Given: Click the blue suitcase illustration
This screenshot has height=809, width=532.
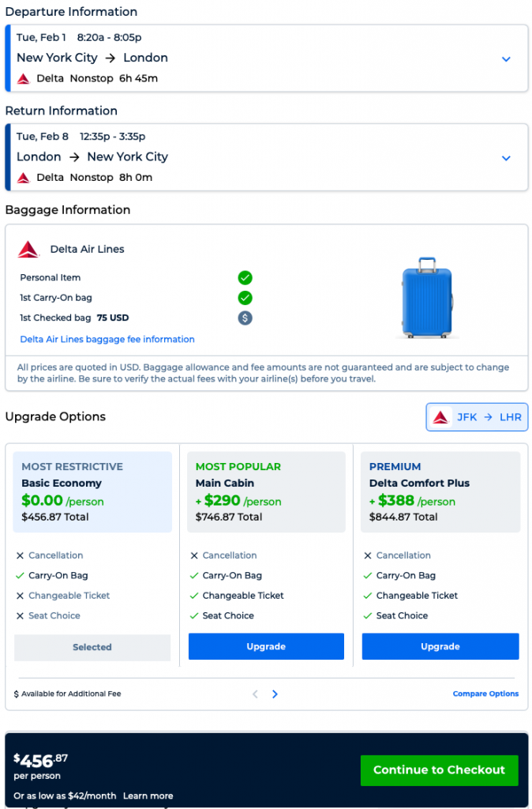Looking at the screenshot, I should (427, 298).
